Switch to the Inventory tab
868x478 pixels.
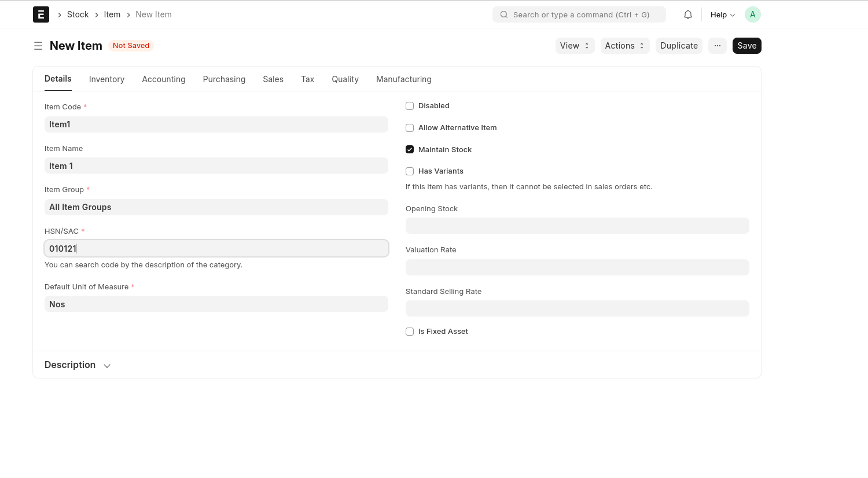[x=106, y=79]
